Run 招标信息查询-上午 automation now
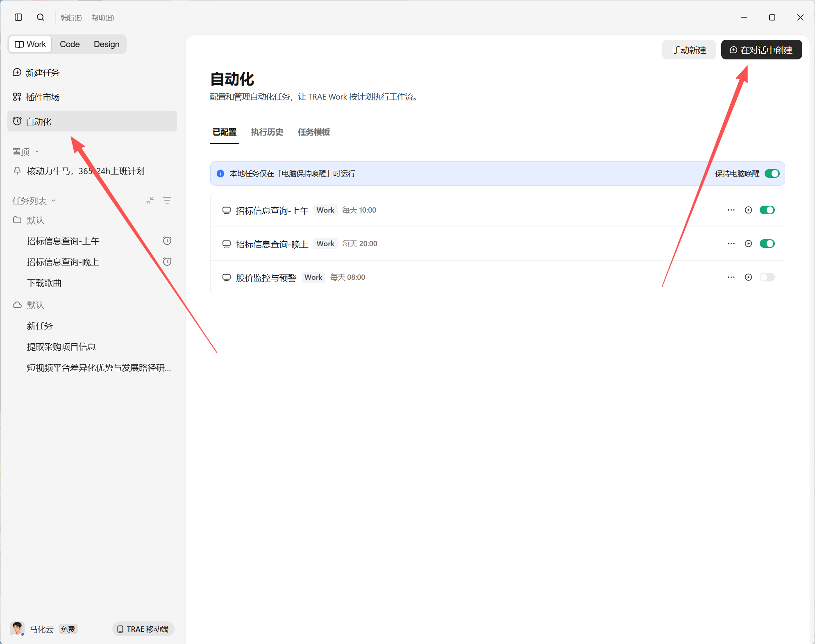 [x=748, y=210]
